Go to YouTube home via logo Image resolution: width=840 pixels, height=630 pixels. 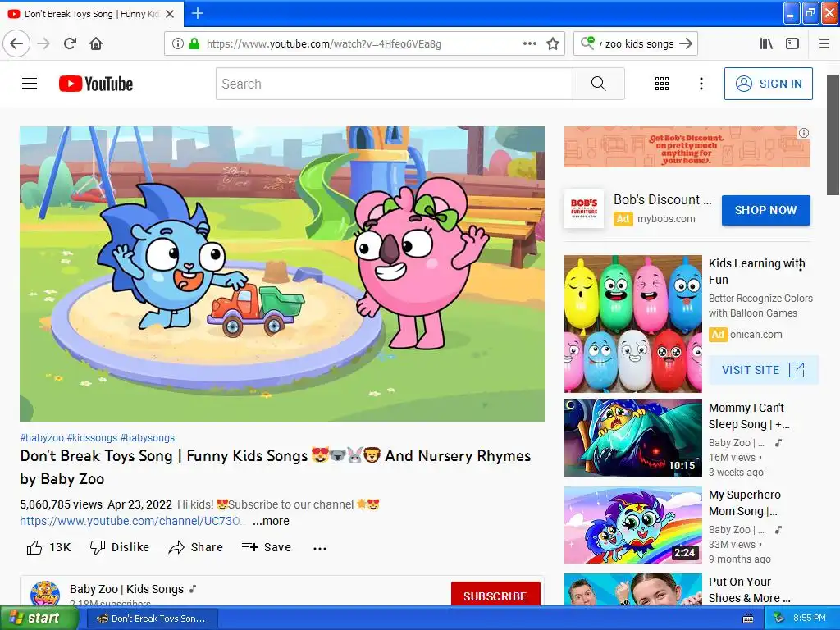[x=96, y=84]
